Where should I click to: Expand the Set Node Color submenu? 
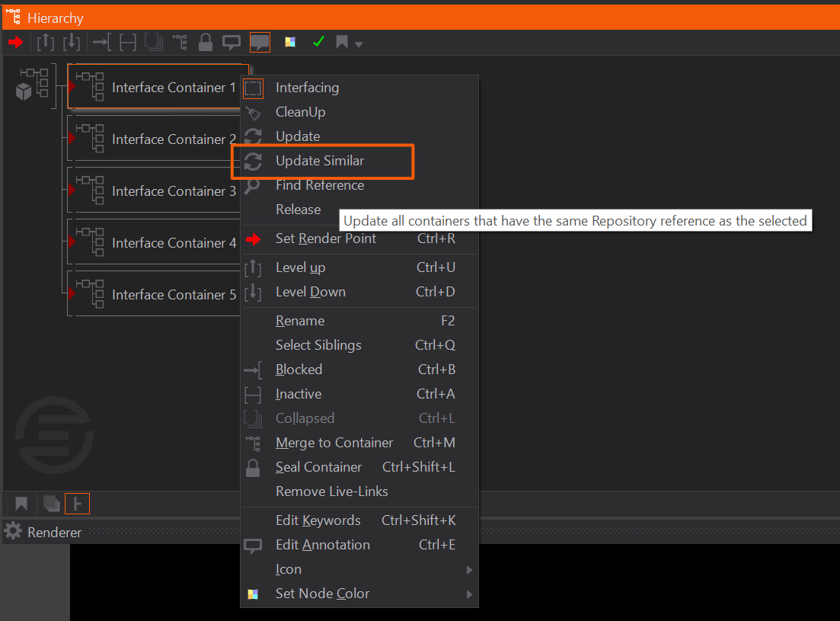(x=359, y=594)
